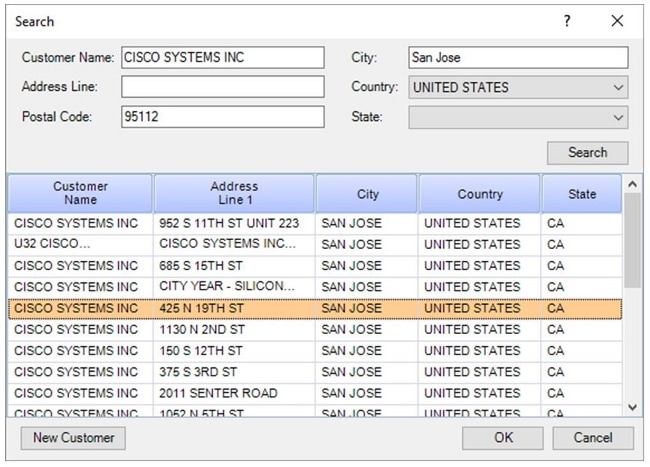Open the Country dropdown showing UNITED STATES

pyautogui.click(x=518, y=87)
